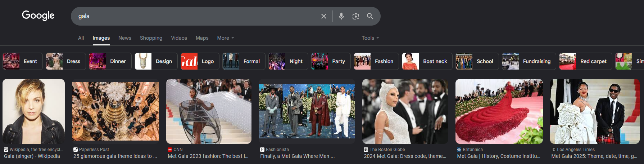Select the Fundraising filter chip
This screenshot has width=644, height=164.
point(529,61)
